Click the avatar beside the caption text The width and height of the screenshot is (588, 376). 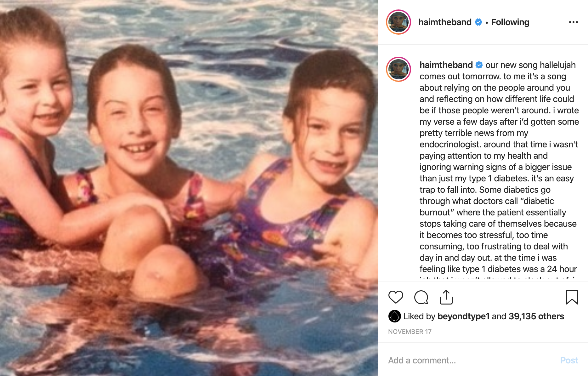point(399,69)
